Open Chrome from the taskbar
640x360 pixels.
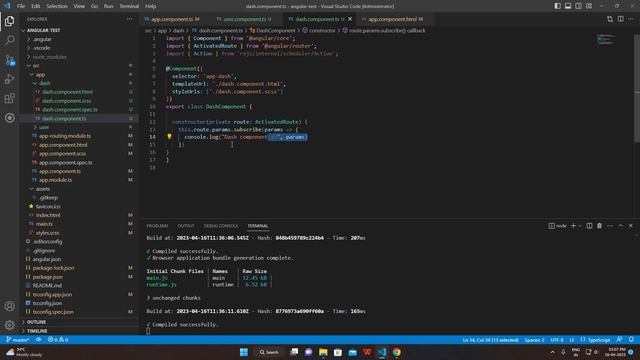[x=396, y=352]
